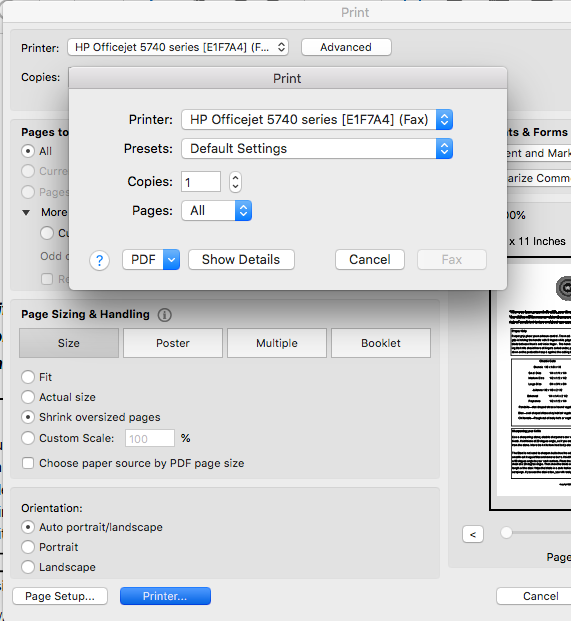Select the Multiple tab
This screenshot has height=621, width=571.
coord(277,343)
